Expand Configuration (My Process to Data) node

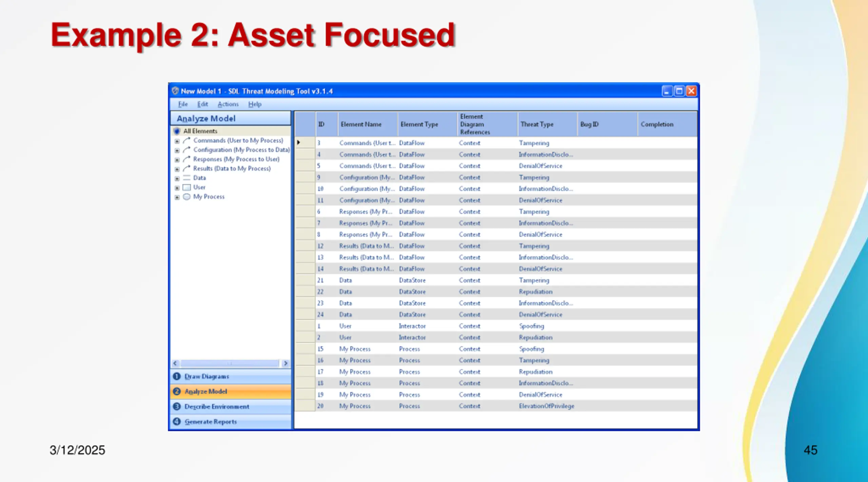(x=177, y=150)
